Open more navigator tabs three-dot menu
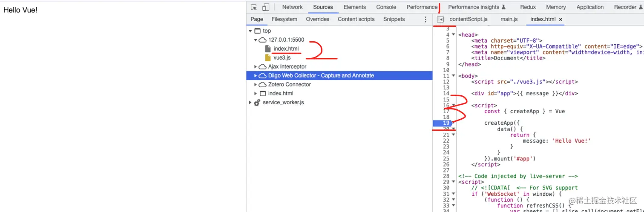The image size is (644, 212). pos(425,19)
